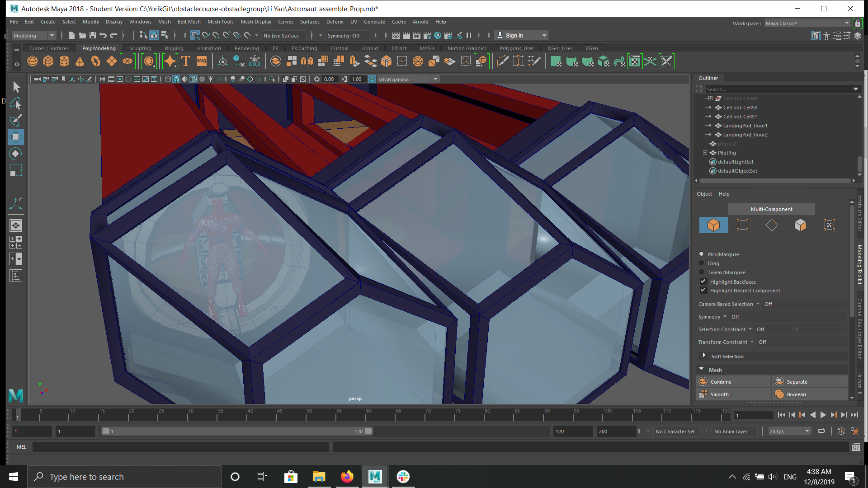
Task: Select the Drag radio option
Action: (x=702, y=263)
